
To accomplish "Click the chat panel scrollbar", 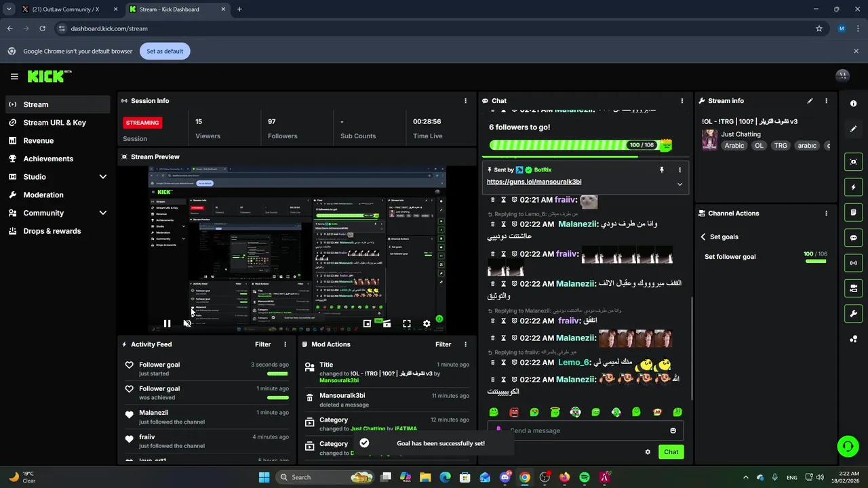I will tap(691, 348).
